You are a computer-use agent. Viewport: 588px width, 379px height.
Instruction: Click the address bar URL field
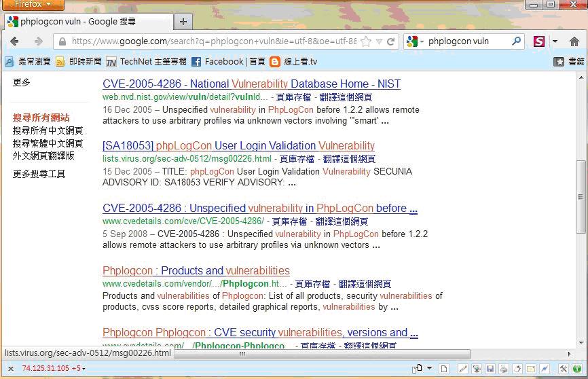pos(214,41)
